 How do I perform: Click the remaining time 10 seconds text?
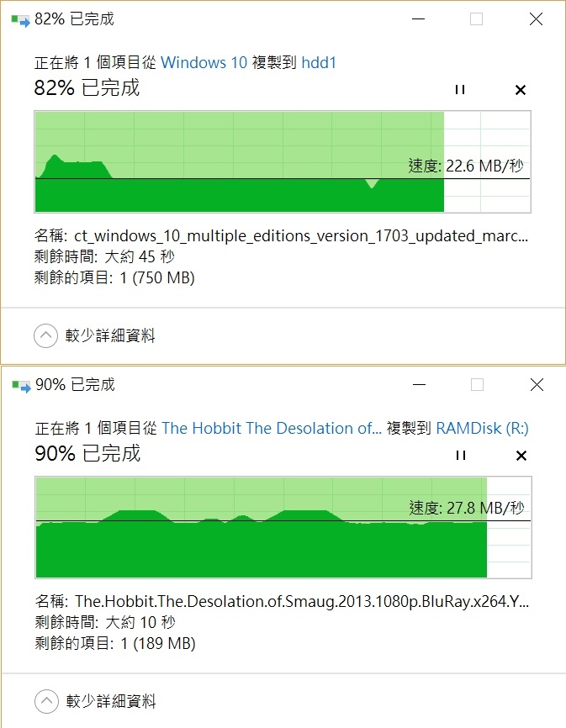105,622
